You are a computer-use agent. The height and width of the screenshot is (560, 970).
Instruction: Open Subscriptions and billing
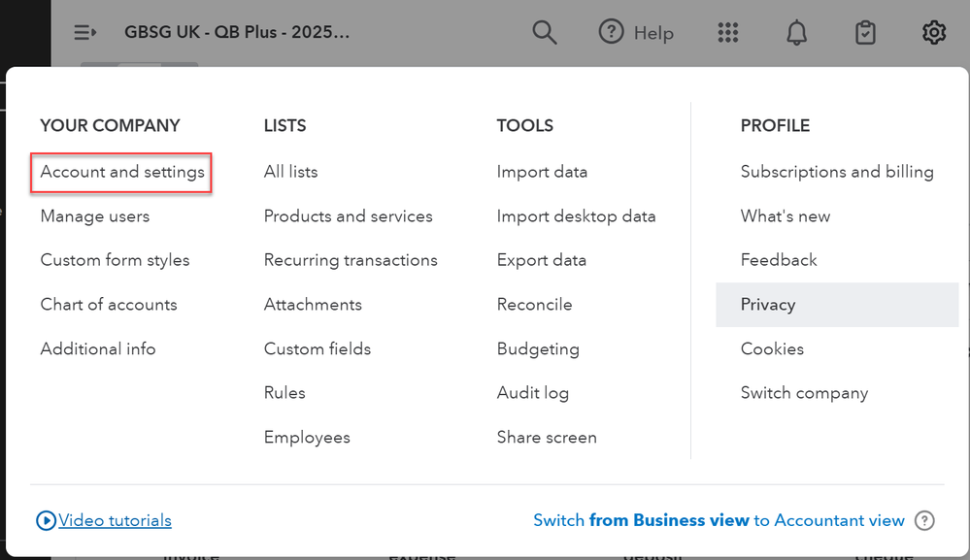[837, 172]
